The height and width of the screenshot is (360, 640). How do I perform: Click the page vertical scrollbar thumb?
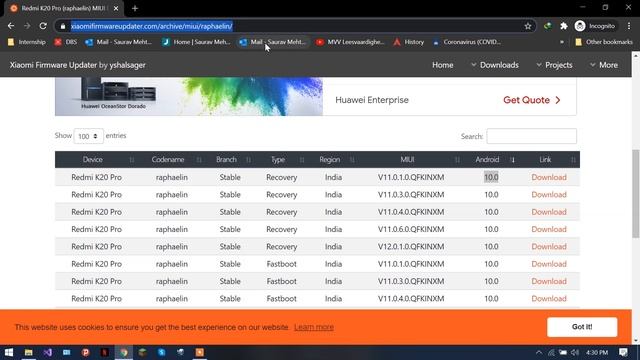pos(636,193)
